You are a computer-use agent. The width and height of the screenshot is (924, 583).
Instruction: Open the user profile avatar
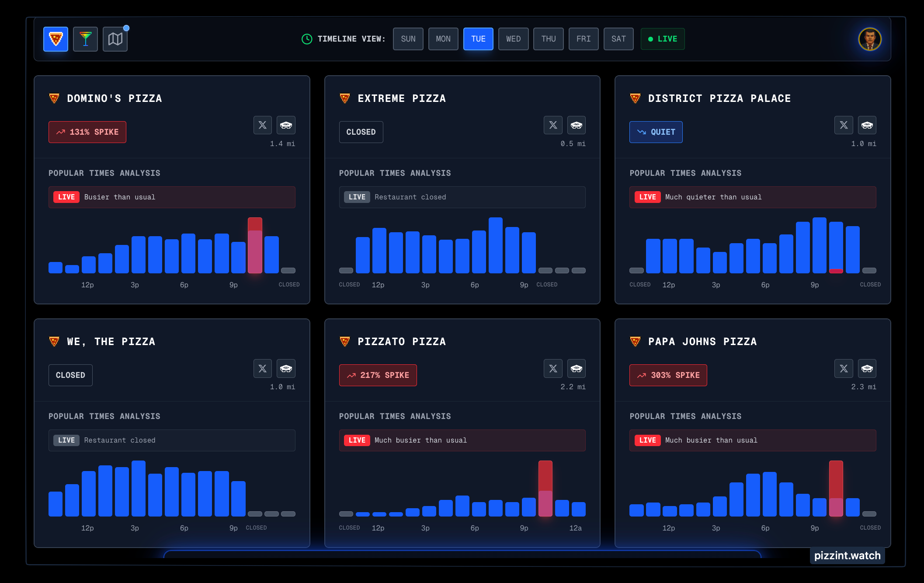[x=869, y=39]
